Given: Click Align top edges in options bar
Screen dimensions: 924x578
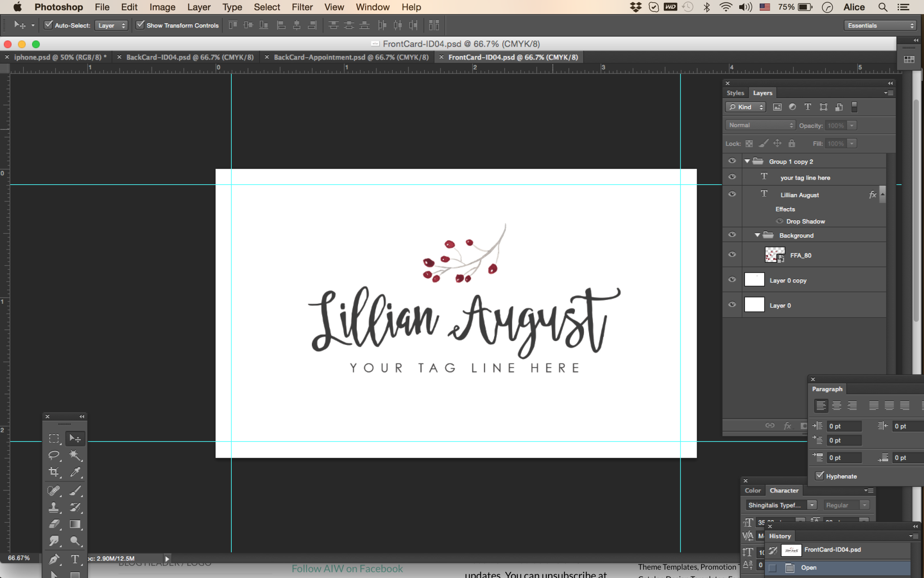Looking at the screenshot, I should (232, 25).
